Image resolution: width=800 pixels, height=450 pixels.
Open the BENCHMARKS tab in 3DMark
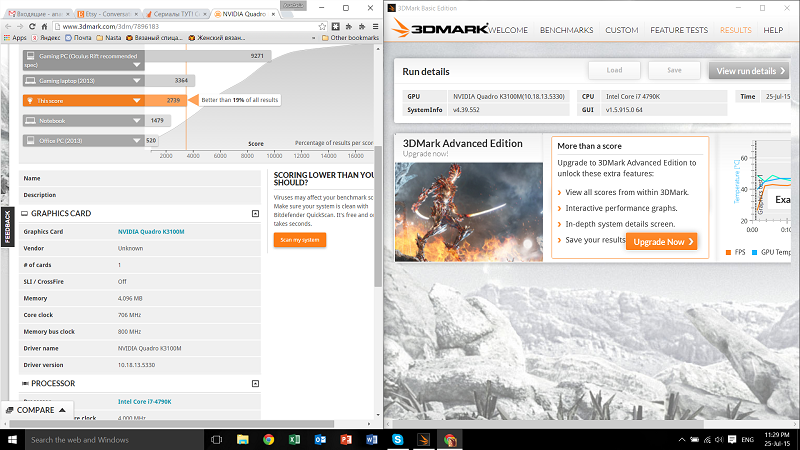[x=566, y=31]
